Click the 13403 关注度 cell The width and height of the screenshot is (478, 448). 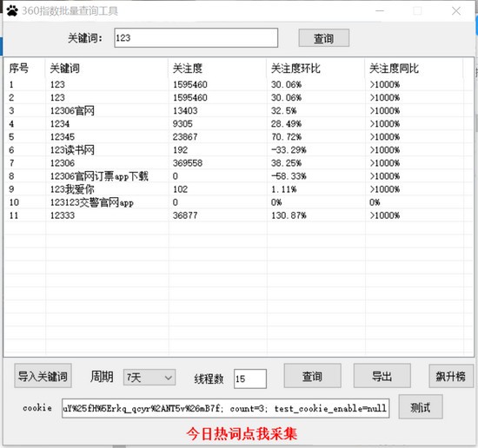coord(185,110)
